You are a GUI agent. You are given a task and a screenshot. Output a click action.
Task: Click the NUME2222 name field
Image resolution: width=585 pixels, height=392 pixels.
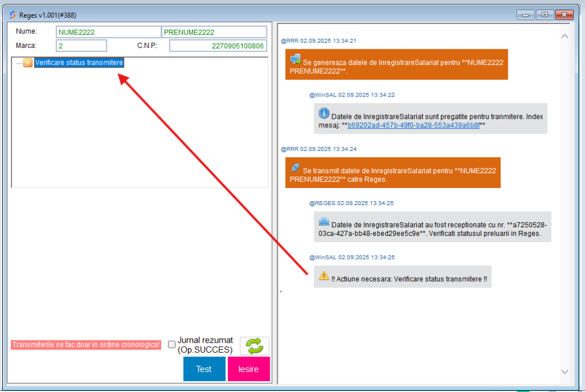pos(109,32)
